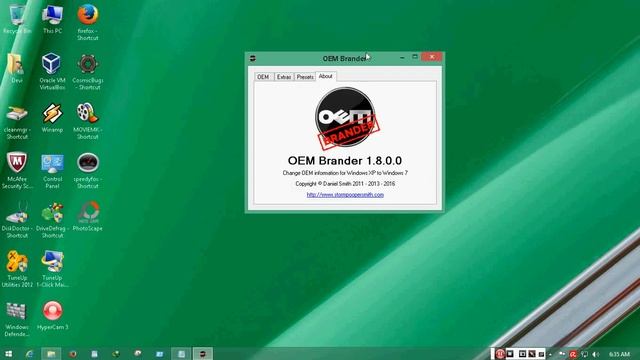Close the OEM Brander window
The image size is (640, 360).
pos(432,57)
